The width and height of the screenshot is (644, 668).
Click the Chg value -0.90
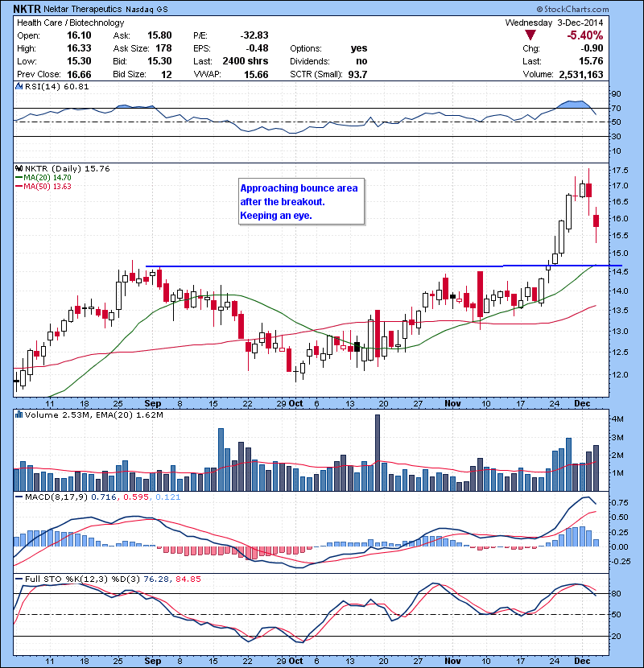click(591, 48)
